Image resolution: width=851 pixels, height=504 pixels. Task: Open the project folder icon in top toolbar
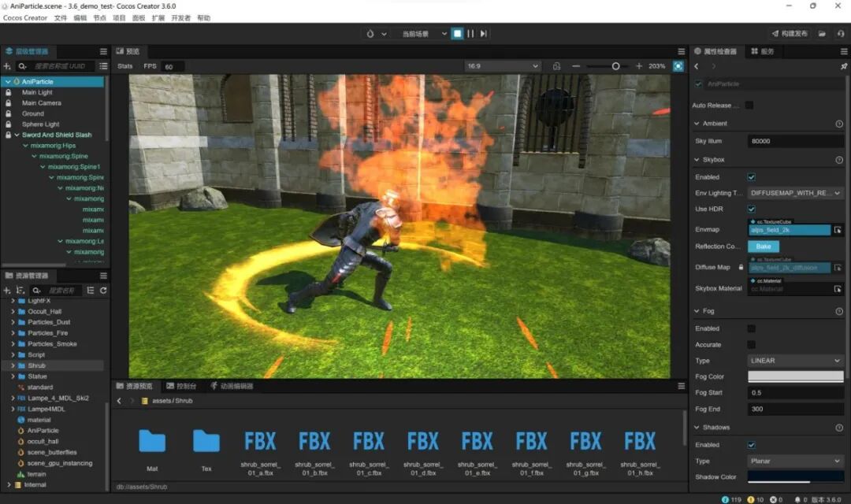pyautogui.click(x=822, y=34)
